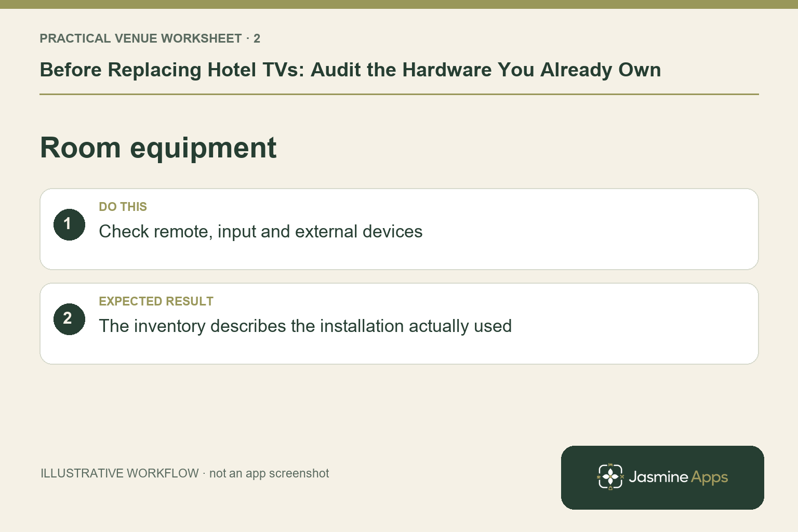The height and width of the screenshot is (532, 798).
Task: Select the step 2 number badge
Action: [69, 319]
